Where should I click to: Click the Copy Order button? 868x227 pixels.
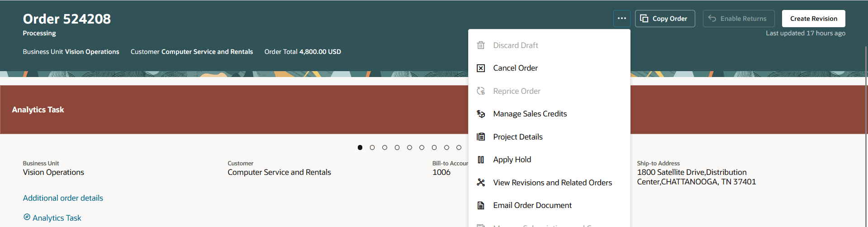point(665,19)
